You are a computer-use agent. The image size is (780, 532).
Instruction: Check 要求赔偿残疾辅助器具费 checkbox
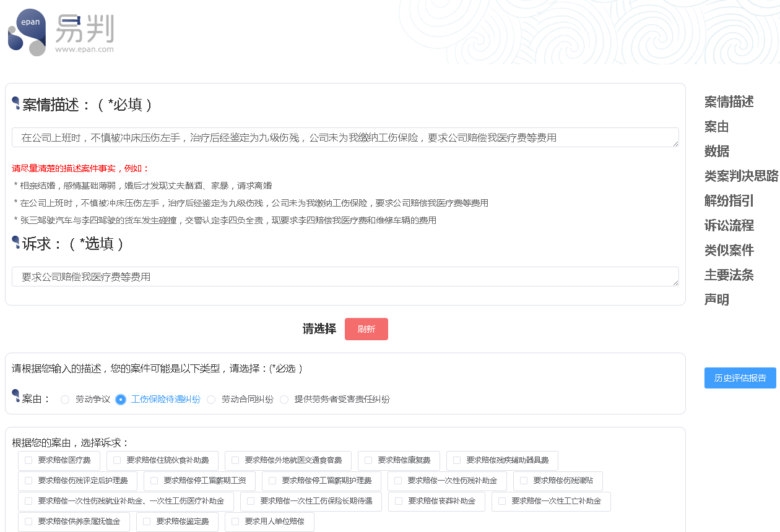(x=457, y=460)
